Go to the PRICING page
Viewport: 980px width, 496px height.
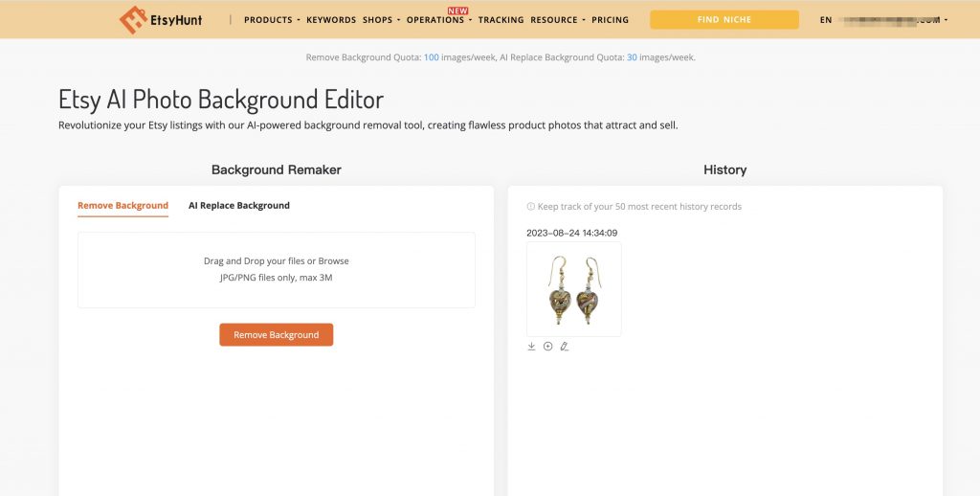point(610,20)
